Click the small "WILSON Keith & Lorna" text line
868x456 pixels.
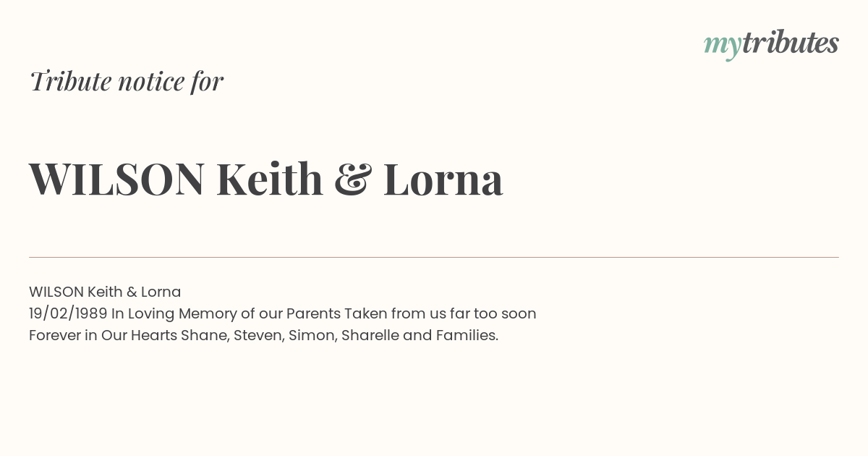coord(105,292)
